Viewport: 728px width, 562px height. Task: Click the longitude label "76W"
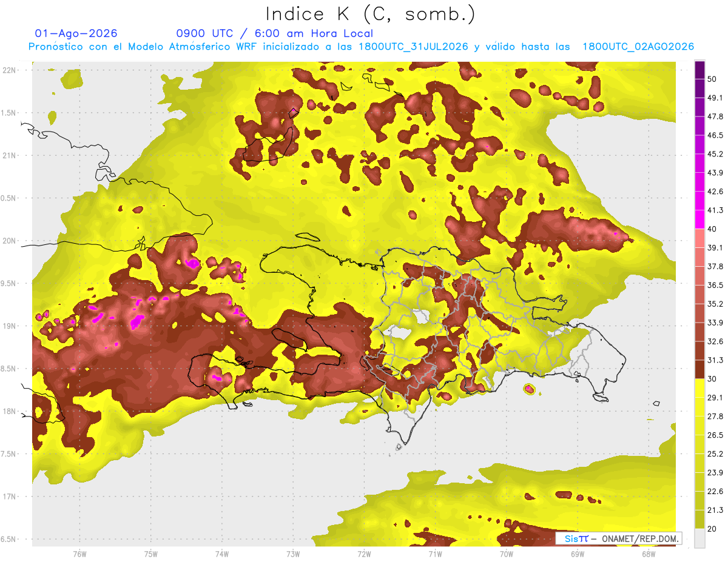79,554
